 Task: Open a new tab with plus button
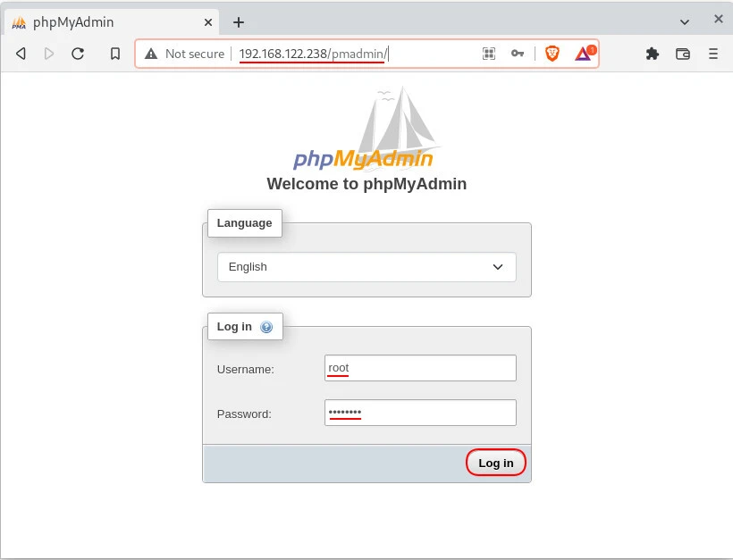(239, 22)
